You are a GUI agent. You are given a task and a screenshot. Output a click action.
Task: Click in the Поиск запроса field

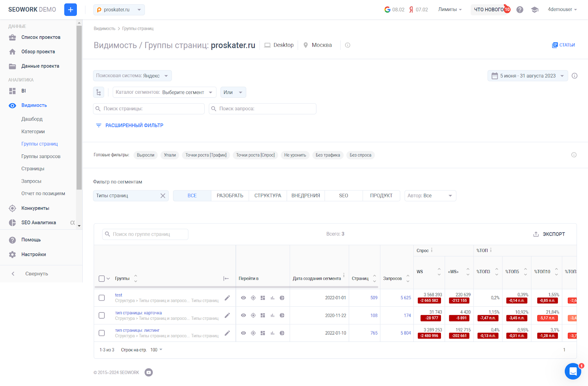click(262, 109)
